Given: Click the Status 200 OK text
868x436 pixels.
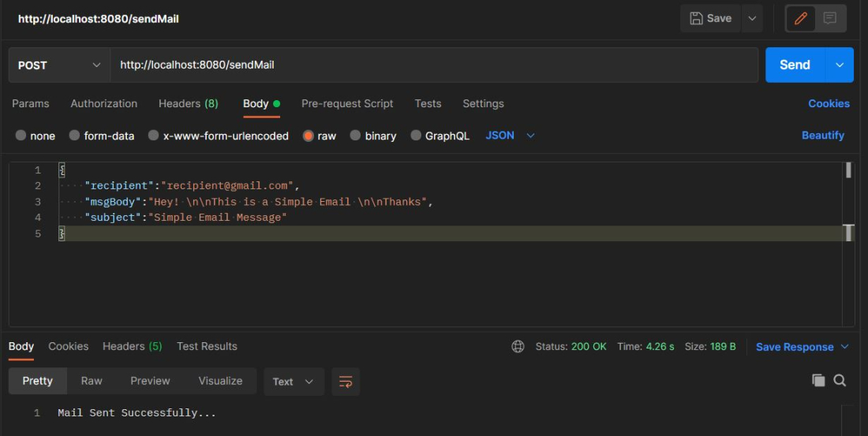Looking at the screenshot, I should (571, 346).
